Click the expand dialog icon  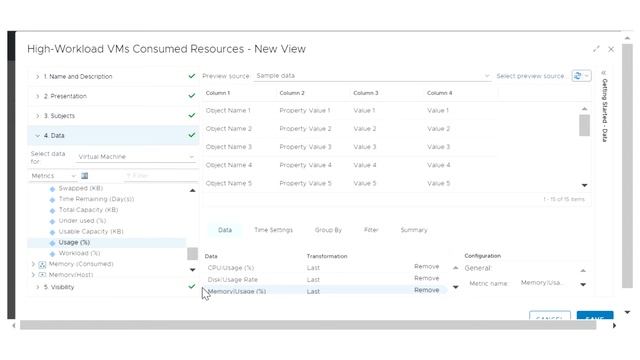point(596,49)
